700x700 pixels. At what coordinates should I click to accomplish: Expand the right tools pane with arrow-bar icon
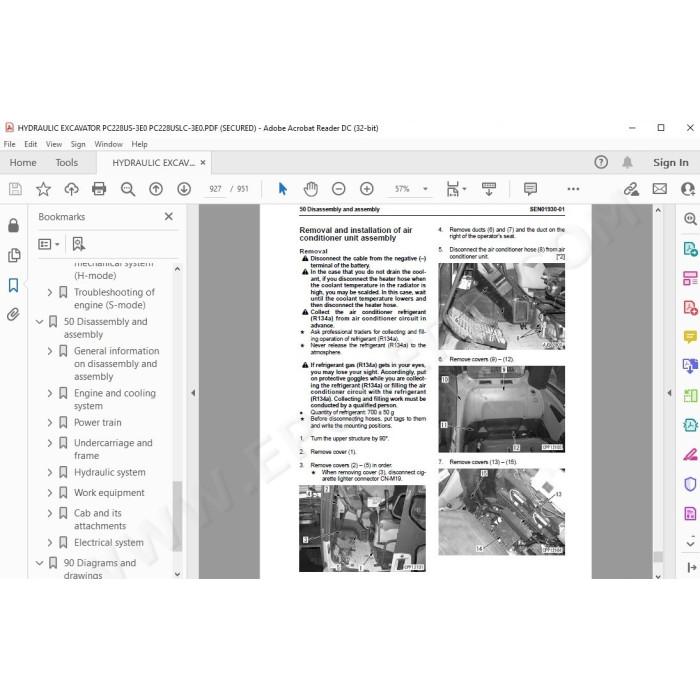pos(691,567)
